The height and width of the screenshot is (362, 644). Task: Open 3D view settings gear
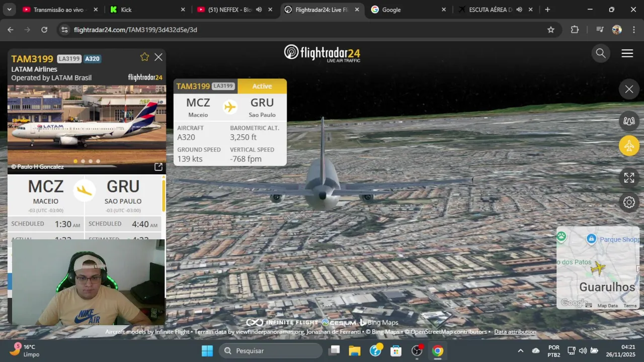point(629,202)
